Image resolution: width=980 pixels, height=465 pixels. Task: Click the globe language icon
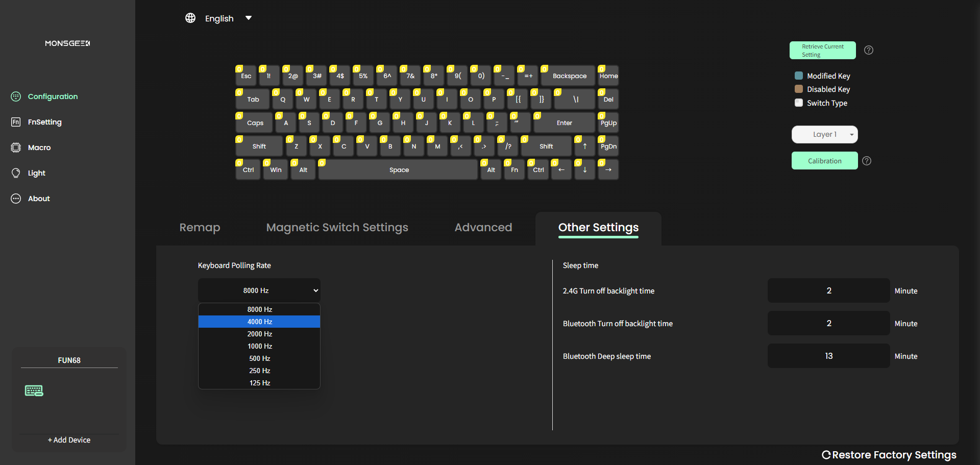point(190,18)
